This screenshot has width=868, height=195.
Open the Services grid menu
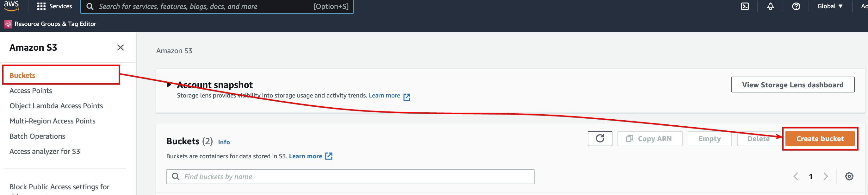click(54, 6)
